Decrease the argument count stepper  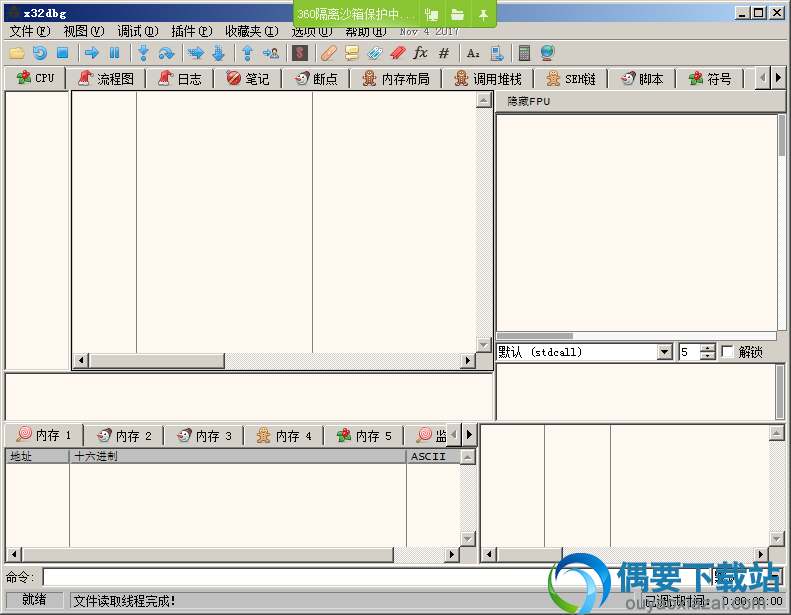click(708, 356)
